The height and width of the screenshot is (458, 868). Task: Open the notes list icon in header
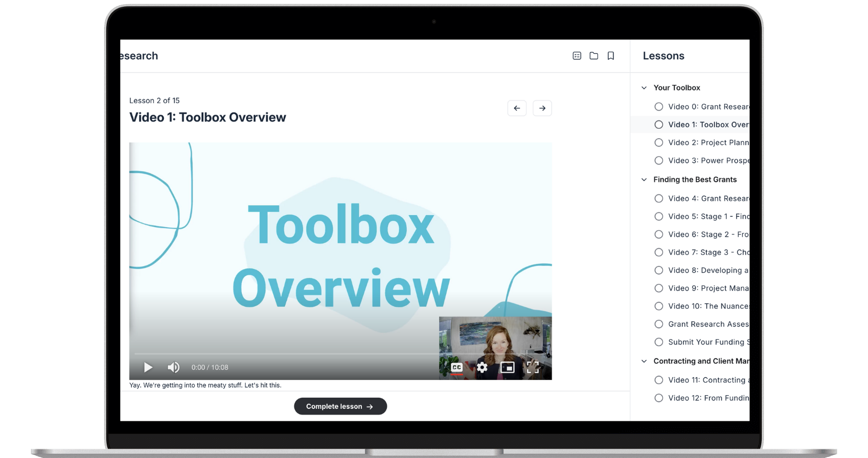577,56
